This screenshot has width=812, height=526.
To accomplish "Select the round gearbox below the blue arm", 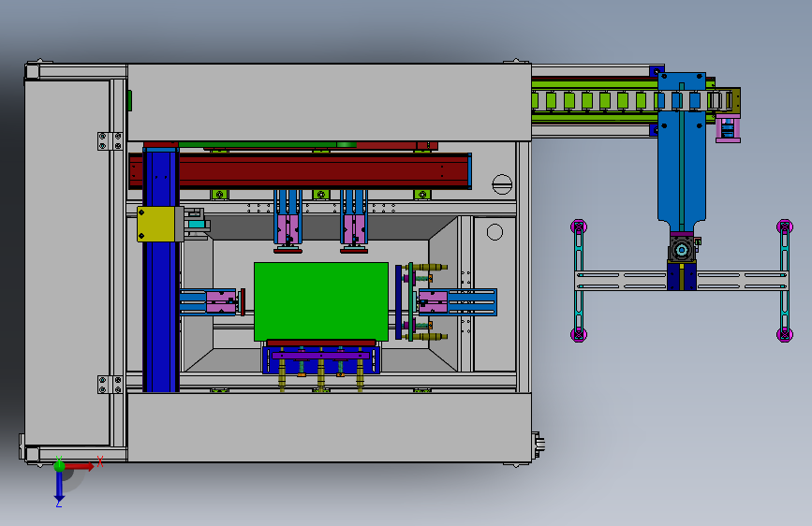I will [x=682, y=250].
